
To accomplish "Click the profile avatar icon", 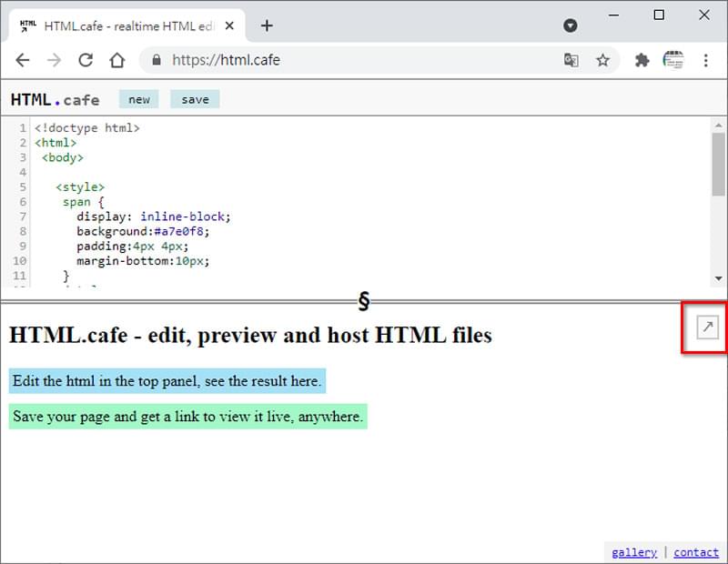I will (x=673, y=60).
